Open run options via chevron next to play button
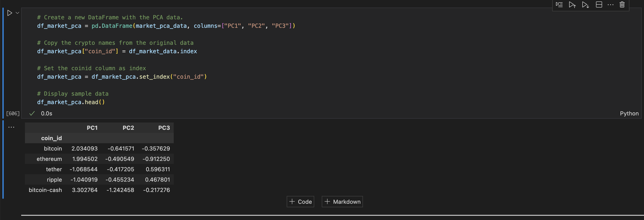The width and height of the screenshot is (644, 220). click(x=17, y=13)
